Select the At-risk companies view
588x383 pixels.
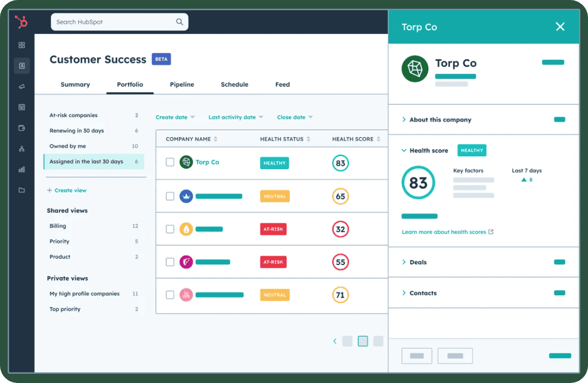coord(94,115)
